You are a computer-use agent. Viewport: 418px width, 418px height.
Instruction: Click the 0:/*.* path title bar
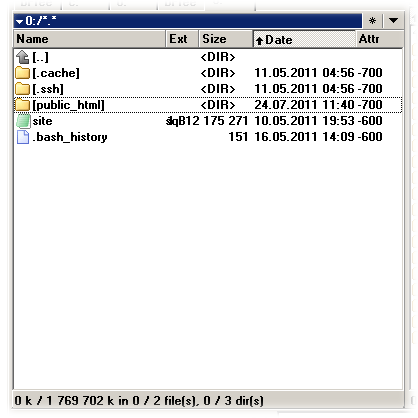point(188,21)
